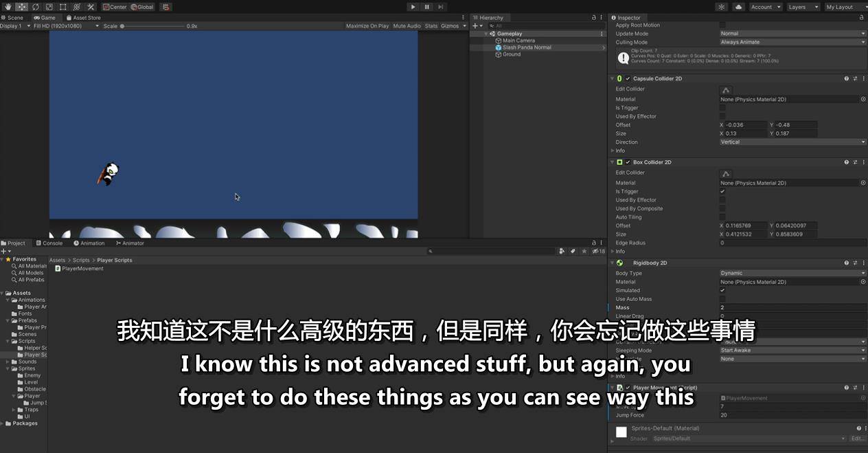The width and height of the screenshot is (868, 453).
Task: Open the cloud services icon
Action: pos(738,7)
